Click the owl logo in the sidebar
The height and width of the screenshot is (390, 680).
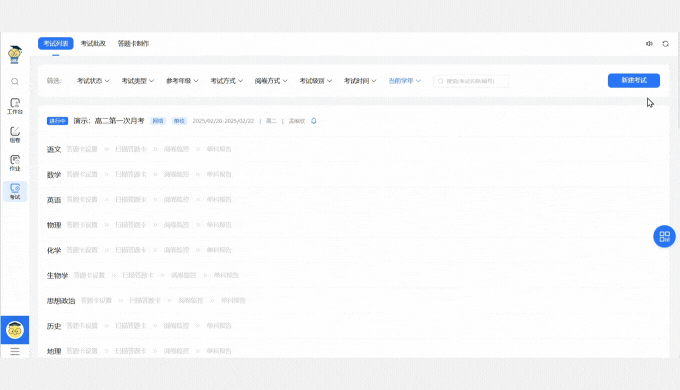15,55
